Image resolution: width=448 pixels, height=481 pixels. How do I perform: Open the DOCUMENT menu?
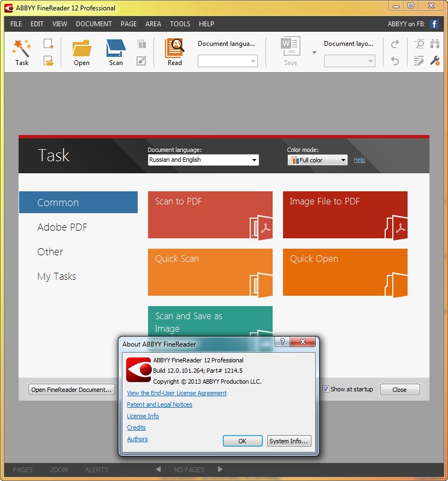click(x=94, y=24)
